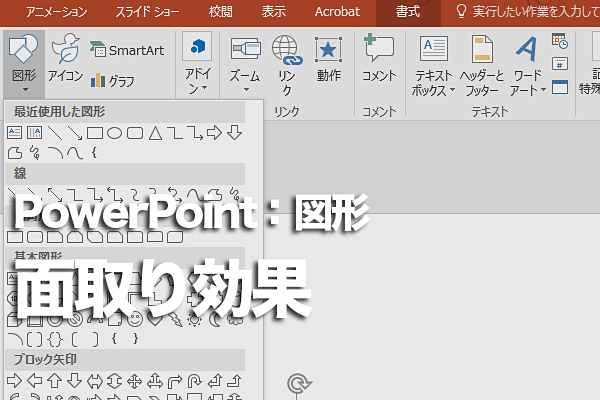Choose the curve in recently used shapes
The width and height of the screenshot is (600, 400).
(75, 153)
